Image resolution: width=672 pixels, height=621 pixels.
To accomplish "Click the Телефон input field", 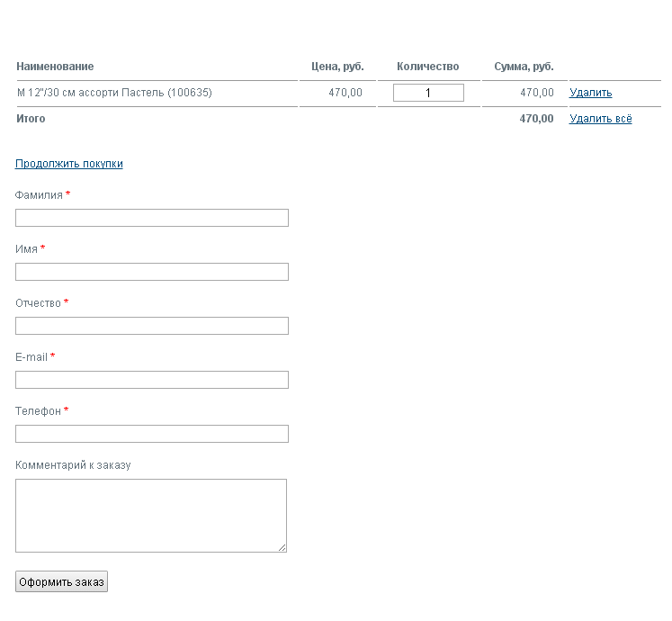I will pos(152,434).
